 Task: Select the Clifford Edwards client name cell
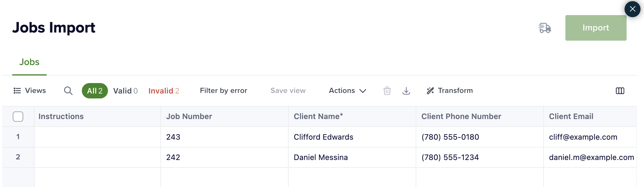coord(323,137)
